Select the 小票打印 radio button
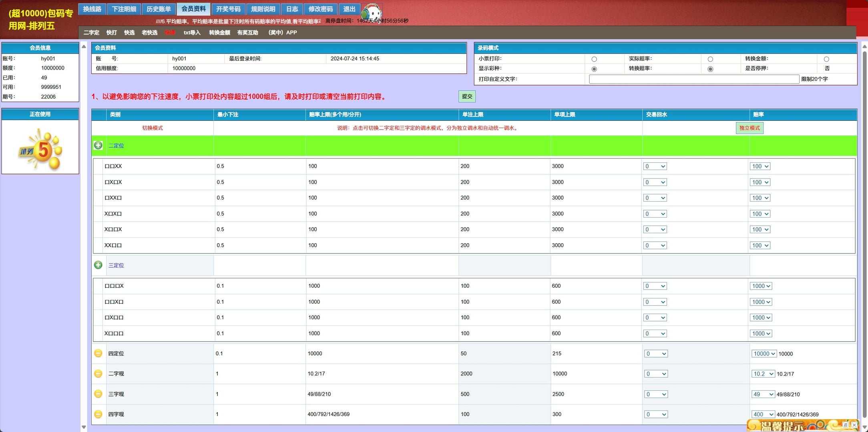This screenshot has width=868, height=432. point(594,59)
